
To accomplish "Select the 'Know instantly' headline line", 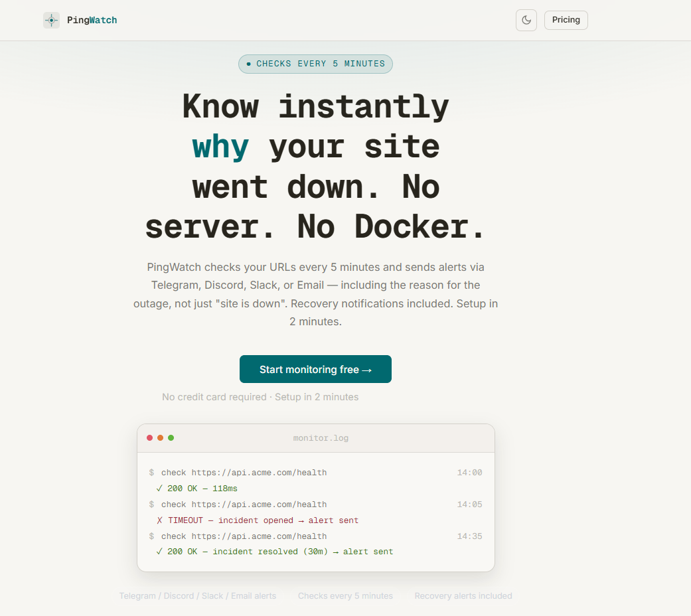I will pos(315,107).
